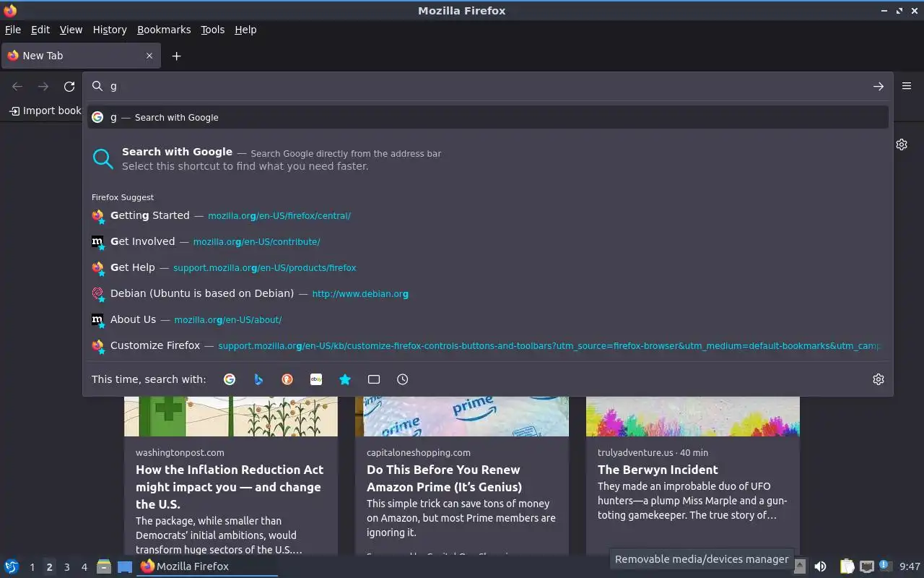Screen dimensions: 924x578
Task: Click the Search with Google shortcut tip
Action: (488, 159)
